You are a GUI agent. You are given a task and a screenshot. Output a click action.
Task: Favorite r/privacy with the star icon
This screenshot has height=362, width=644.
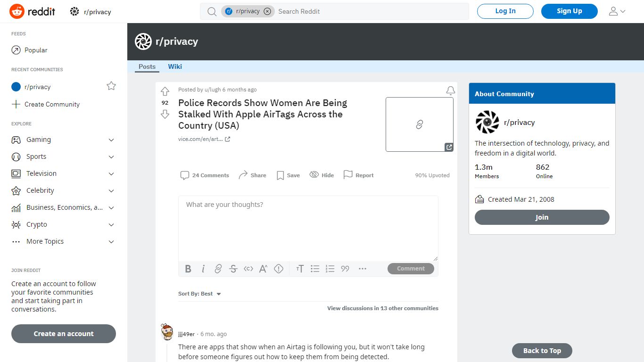pyautogui.click(x=111, y=86)
